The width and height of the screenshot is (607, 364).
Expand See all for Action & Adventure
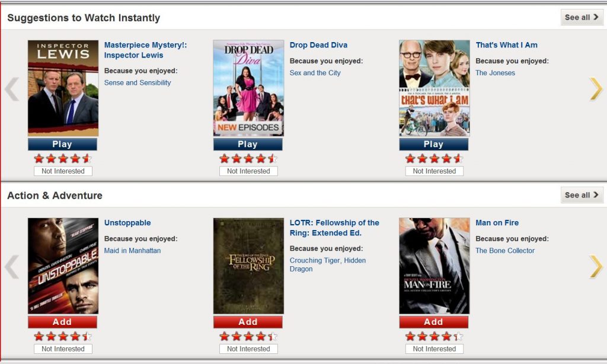point(582,195)
